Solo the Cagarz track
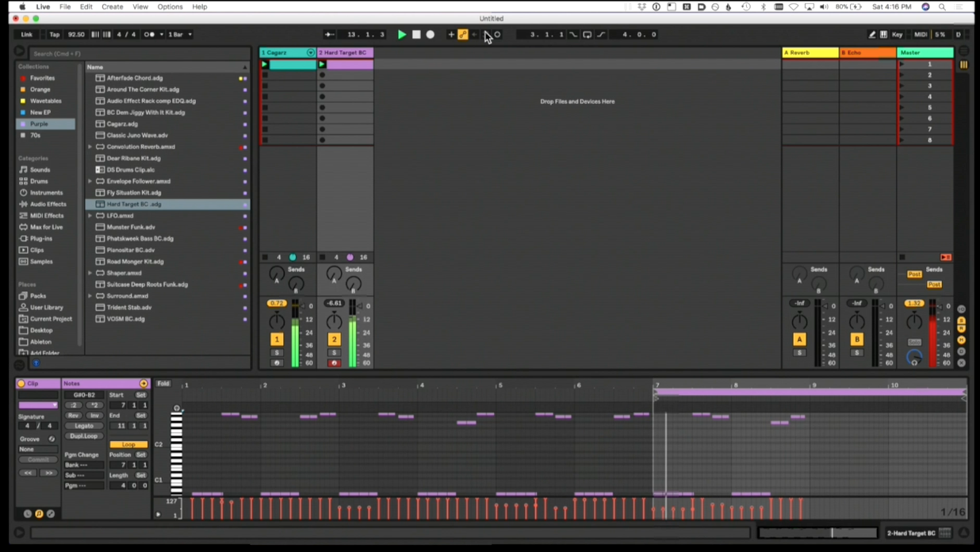The width and height of the screenshot is (980, 552). [277, 353]
